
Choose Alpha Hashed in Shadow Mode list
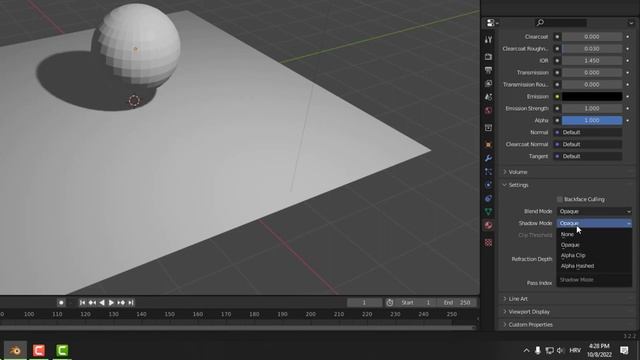click(x=594, y=266)
